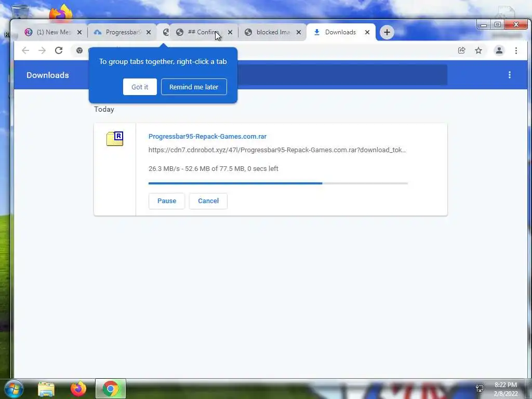This screenshot has width=532, height=399.
Task: Click the cdn7.cdnrobot.xyz download source URL
Action: 277,150
